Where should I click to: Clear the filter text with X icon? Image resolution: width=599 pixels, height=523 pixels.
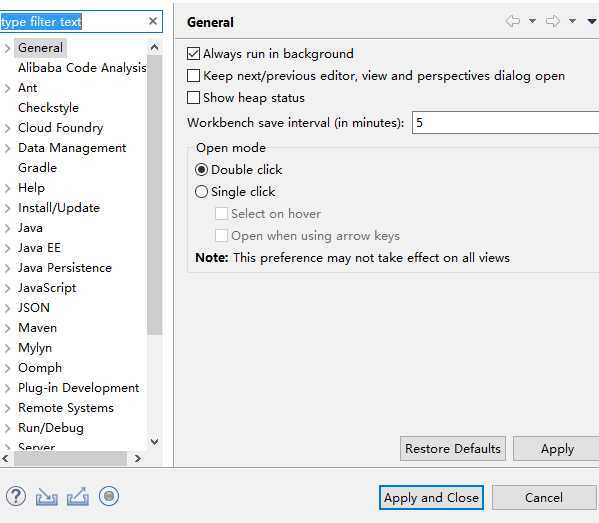point(153,21)
